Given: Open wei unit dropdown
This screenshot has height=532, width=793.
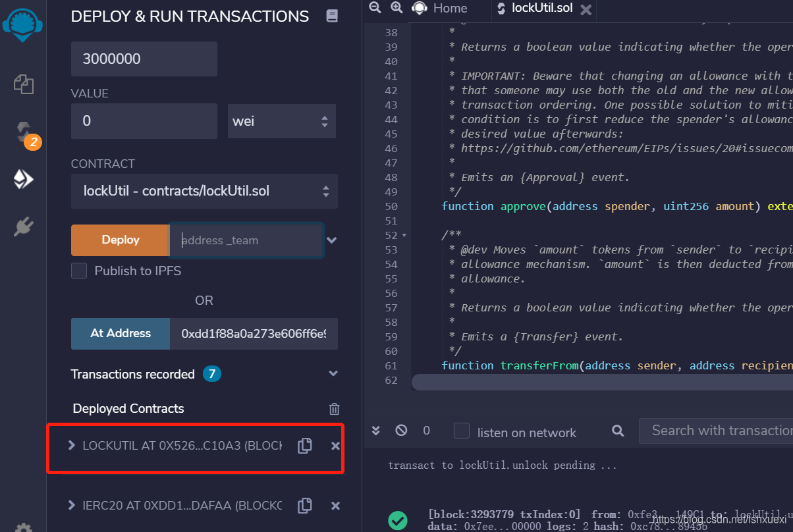Looking at the screenshot, I should tap(282, 121).
